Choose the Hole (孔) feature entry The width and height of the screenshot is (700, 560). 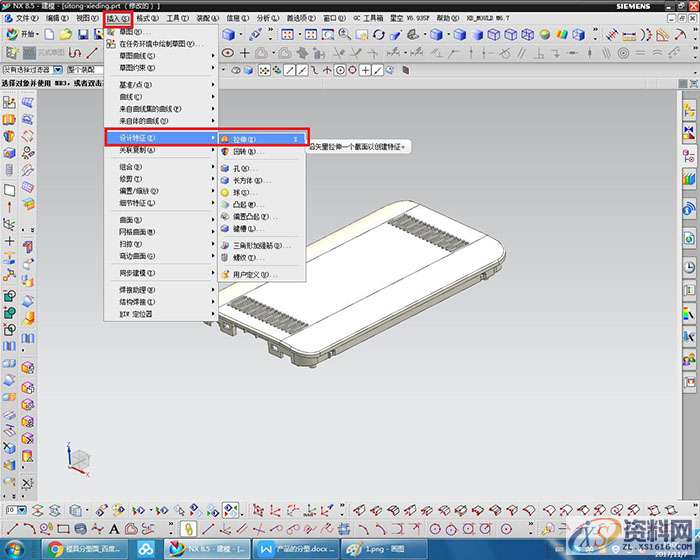coord(240,169)
